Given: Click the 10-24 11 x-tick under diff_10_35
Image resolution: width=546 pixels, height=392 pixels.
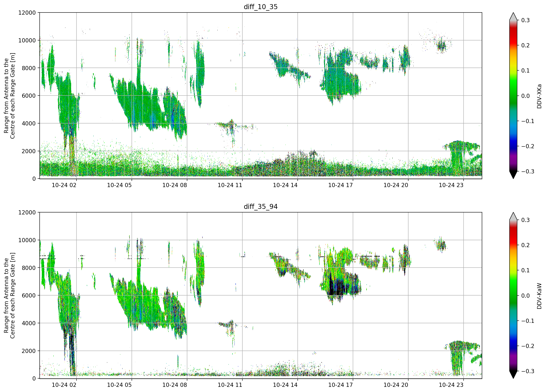Looking at the screenshot, I should [230, 185].
